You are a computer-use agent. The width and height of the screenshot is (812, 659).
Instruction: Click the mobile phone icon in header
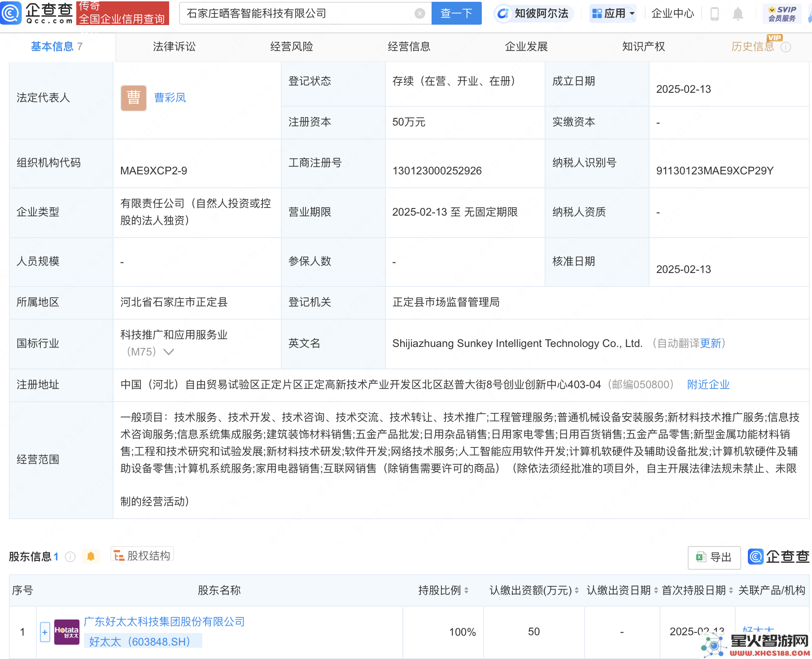coord(715,14)
